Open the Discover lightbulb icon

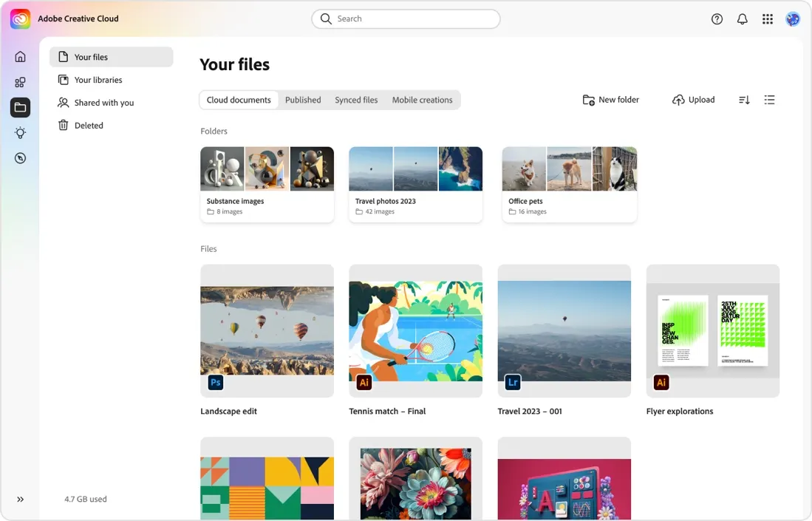tap(20, 132)
